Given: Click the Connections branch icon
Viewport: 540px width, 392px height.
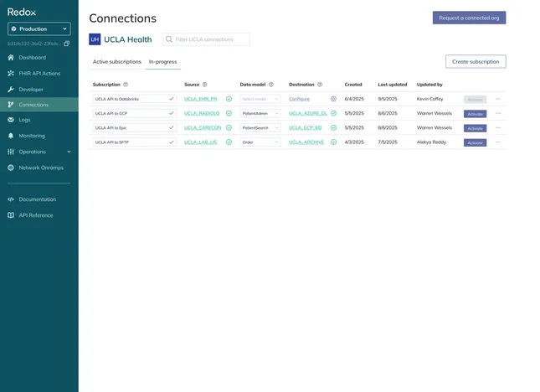Looking at the screenshot, I should click(11, 105).
